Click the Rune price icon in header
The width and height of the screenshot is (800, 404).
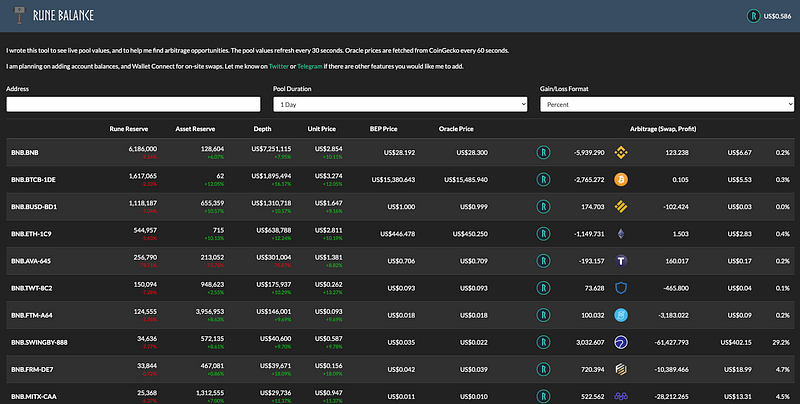(x=753, y=16)
